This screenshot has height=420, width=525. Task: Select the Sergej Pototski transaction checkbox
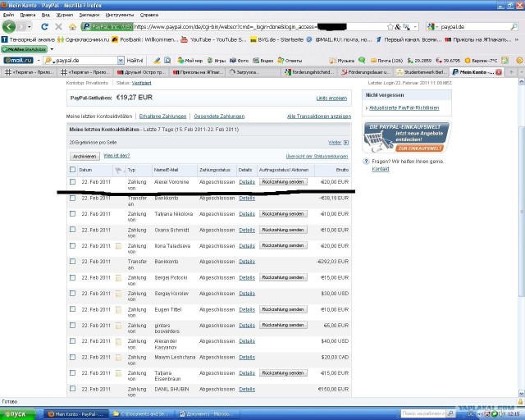tap(72, 277)
